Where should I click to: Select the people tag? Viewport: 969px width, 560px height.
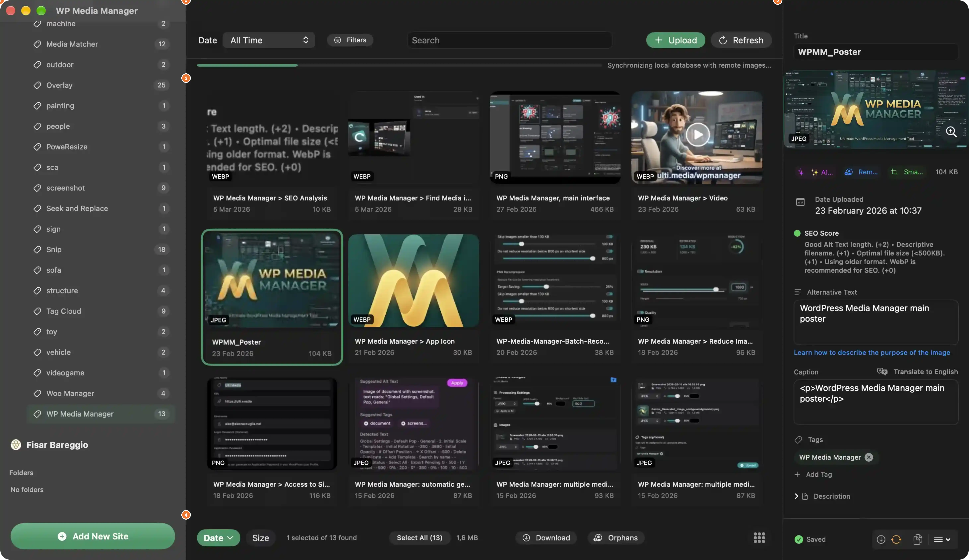[x=101, y=126]
